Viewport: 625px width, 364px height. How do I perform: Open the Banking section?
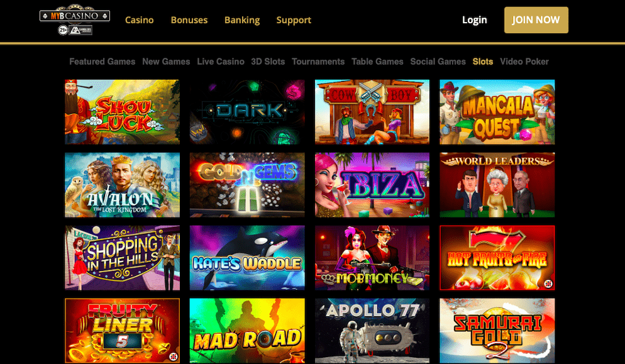[242, 20]
